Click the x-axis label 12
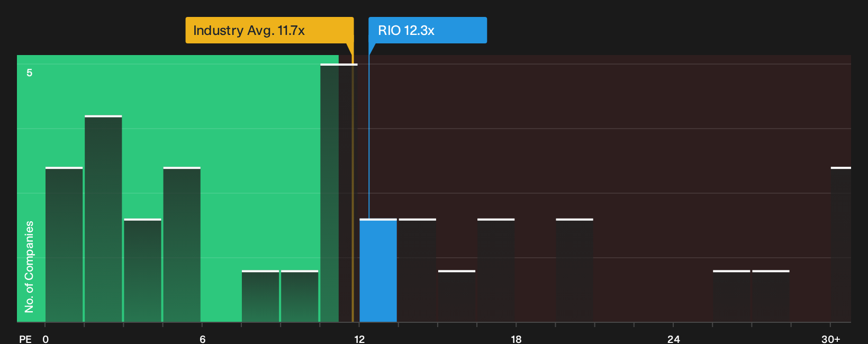The height and width of the screenshot is (344, 868). [x=359, y=339]
